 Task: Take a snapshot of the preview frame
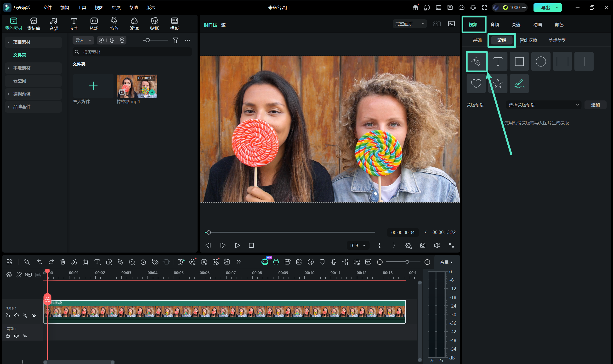423,245
